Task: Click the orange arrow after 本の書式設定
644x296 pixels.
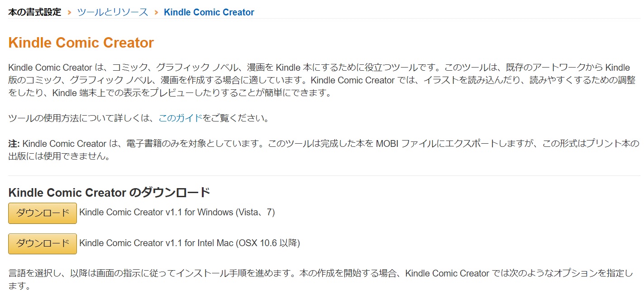Action: click(x=70, y=12)
